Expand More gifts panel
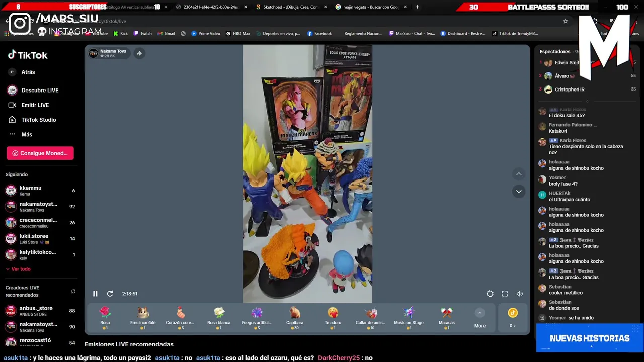The height and width of the screenshot is (362, 644). tap(480, 319)
